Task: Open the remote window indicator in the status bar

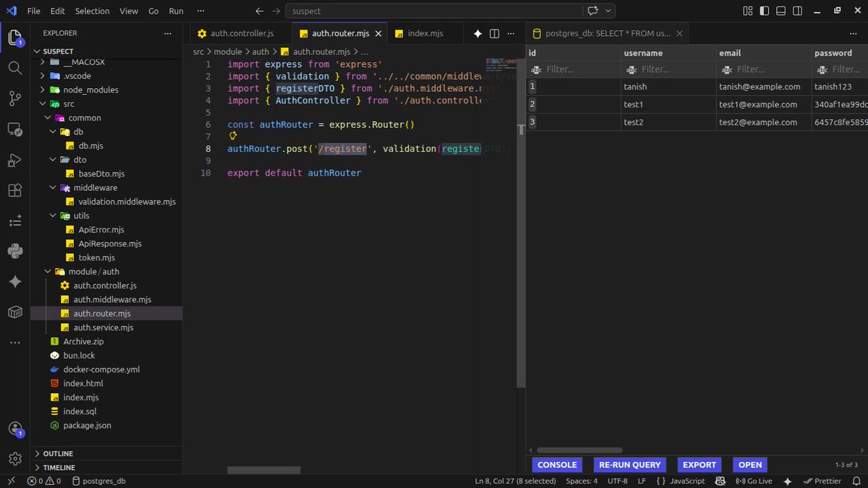Action: (11, 481)
